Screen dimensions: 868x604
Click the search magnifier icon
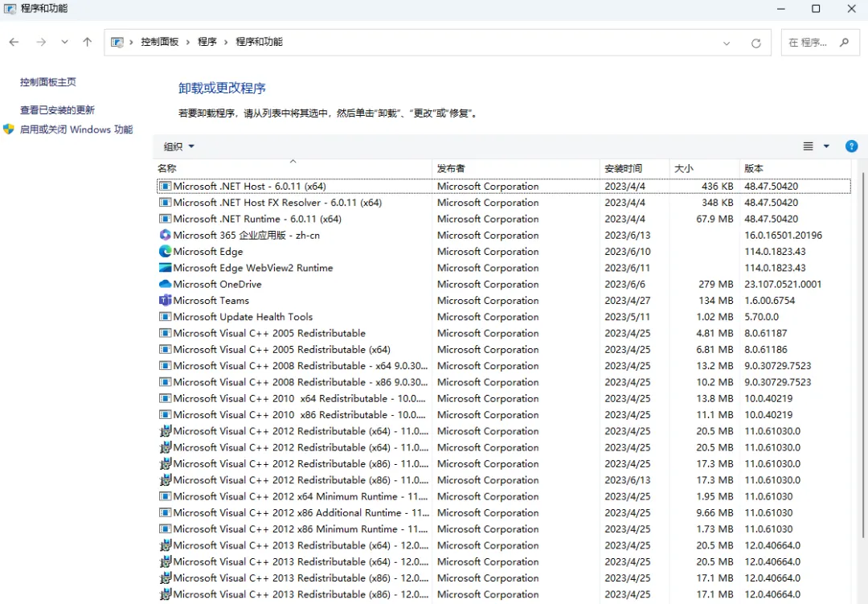[844, 42]
